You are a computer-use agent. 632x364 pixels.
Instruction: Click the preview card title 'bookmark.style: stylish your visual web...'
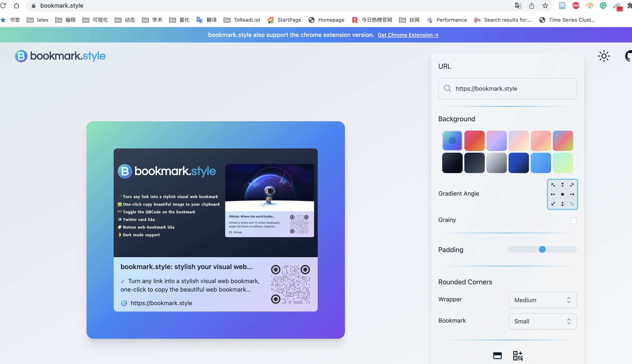click(x=187, y=267)
